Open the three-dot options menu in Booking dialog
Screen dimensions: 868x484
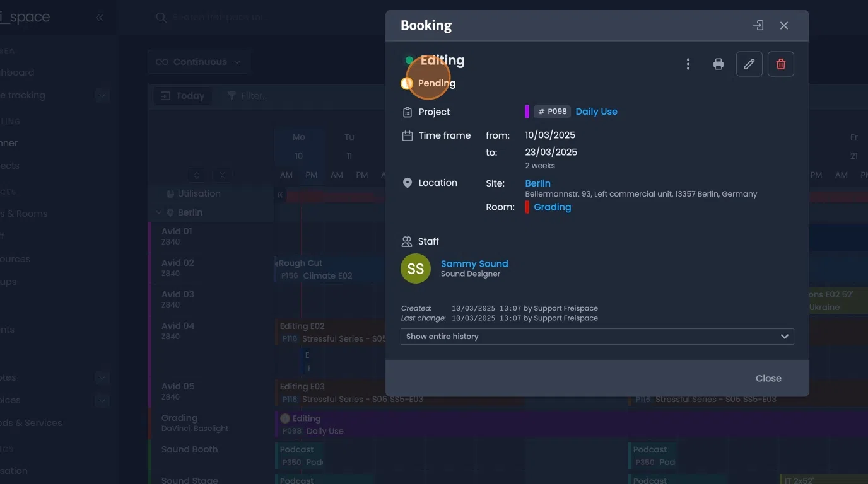pos(688,64)
